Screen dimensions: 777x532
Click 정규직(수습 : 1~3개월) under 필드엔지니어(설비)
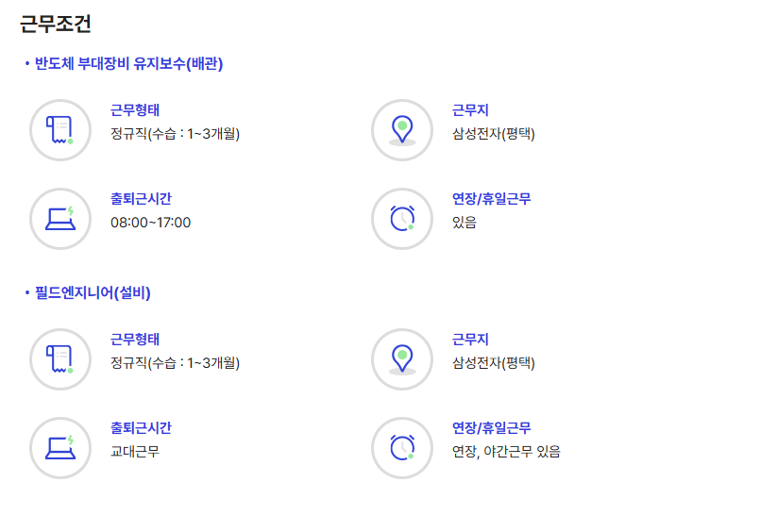pos(176,363)
